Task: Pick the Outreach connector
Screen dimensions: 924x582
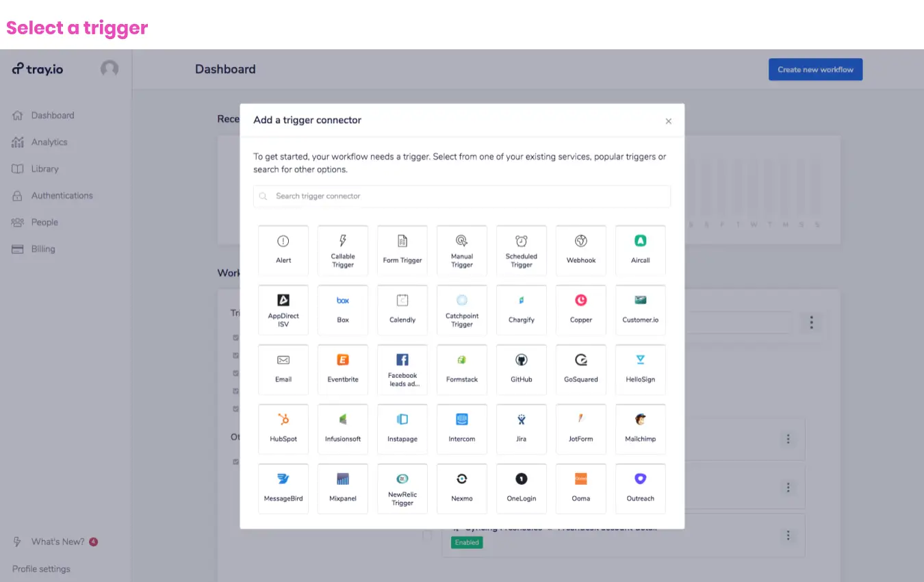Action: click(641, 489)
